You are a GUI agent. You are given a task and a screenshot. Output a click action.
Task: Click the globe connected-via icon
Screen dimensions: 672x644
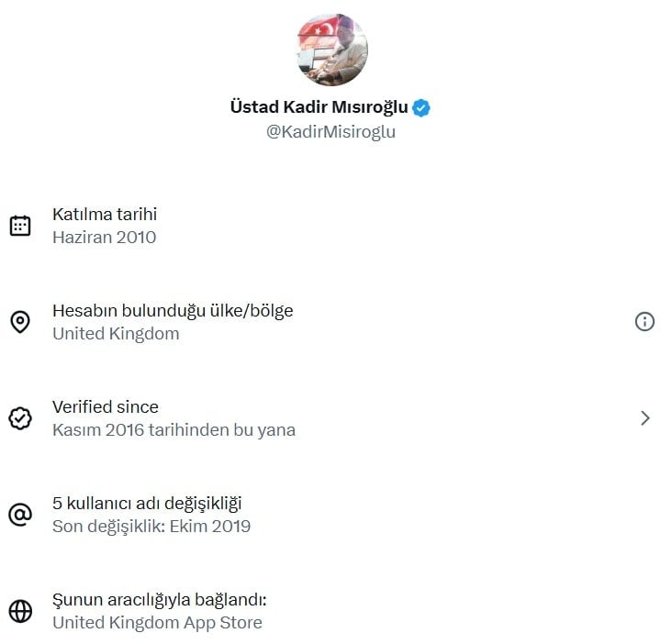20,611
